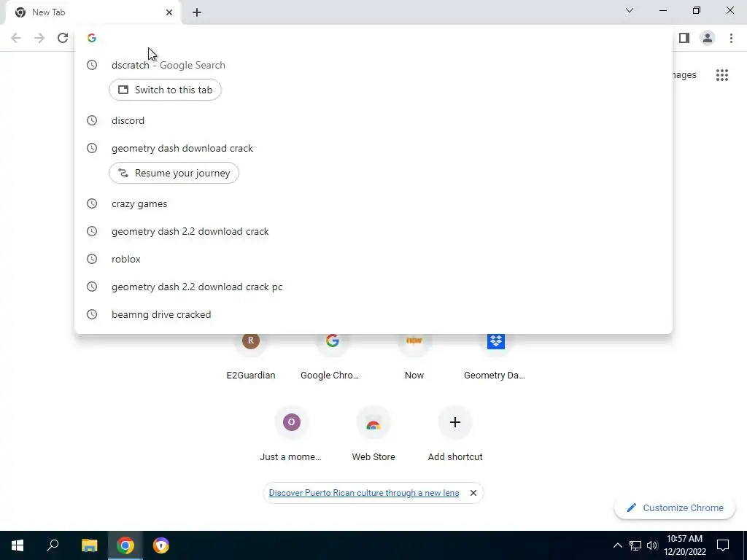Choose 'beamng drive cracked' suggestion
The width and height of the screenshot is (747, 560).
pos(373,314)
